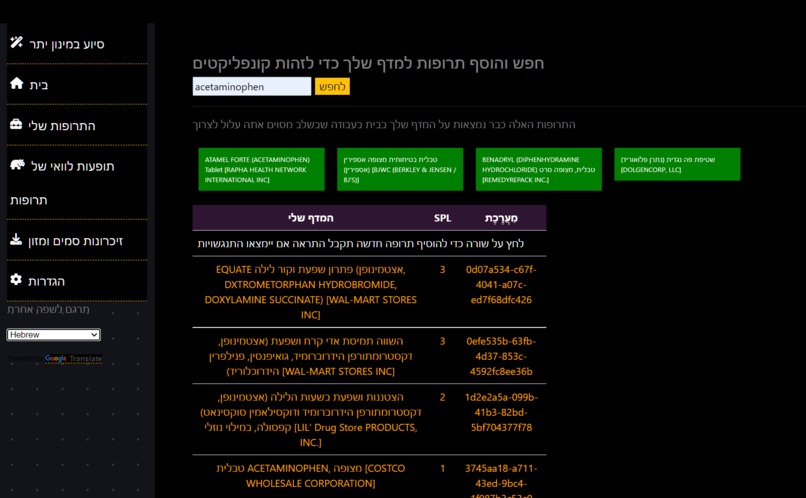
Task: Select the BENADRYL diphenhydramine green card
Action: coord(539,169)
